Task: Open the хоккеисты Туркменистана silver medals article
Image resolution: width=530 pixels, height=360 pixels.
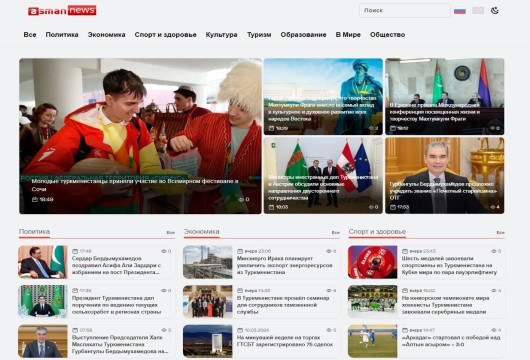Action: pos(445,305)
